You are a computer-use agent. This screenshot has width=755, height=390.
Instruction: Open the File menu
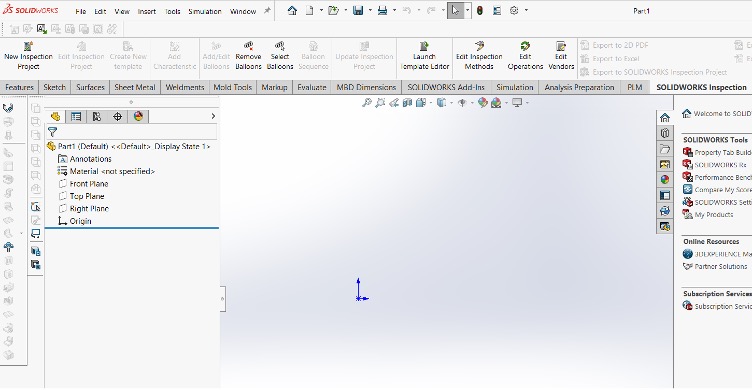coord(80,11)
